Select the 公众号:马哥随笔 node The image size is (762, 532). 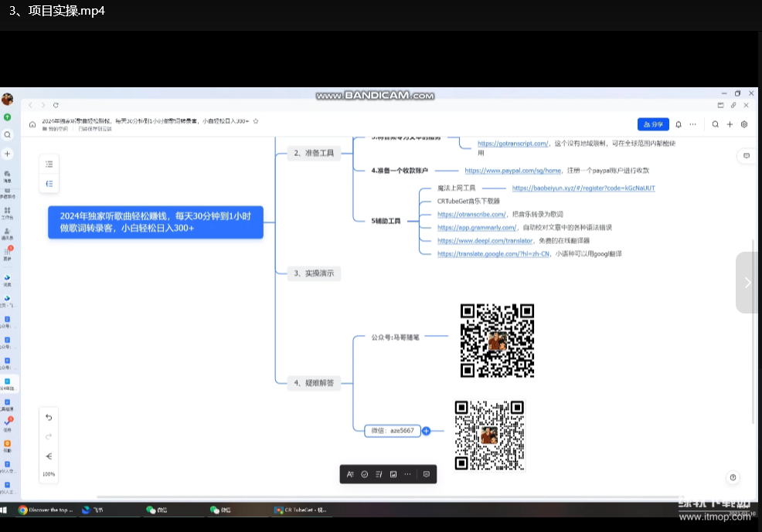[x=395, y=337]
